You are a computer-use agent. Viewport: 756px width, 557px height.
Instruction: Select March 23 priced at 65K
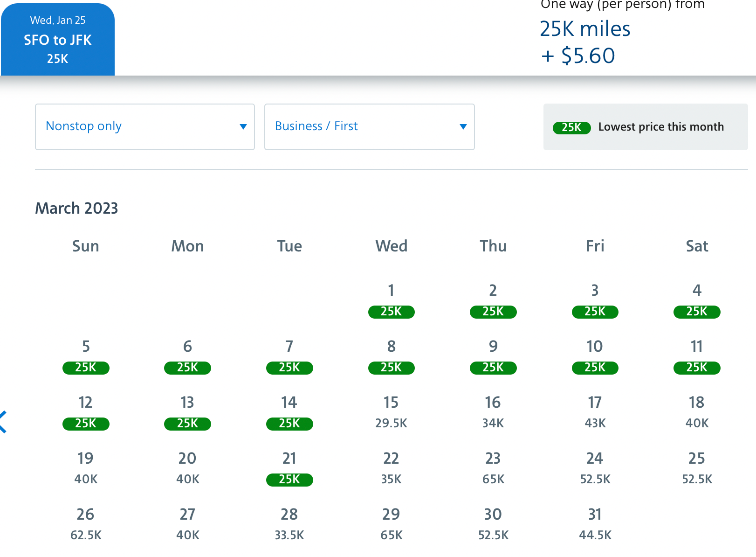(x=493, y=469)
